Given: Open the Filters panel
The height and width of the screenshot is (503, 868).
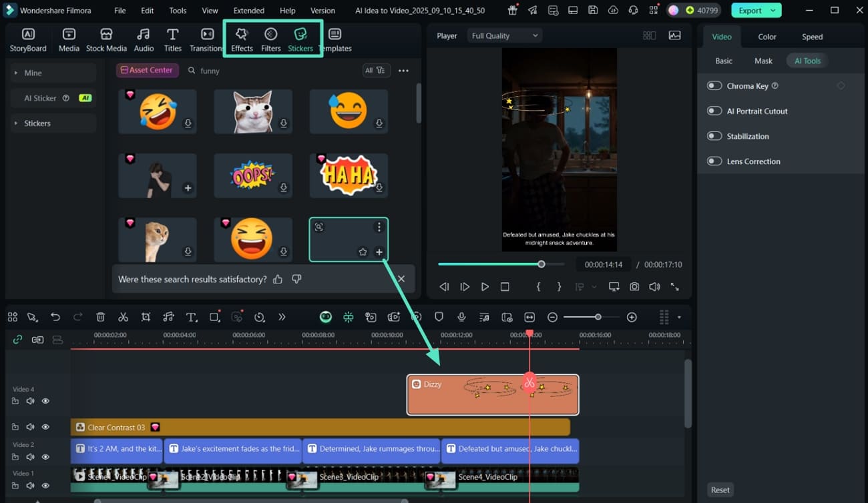Looking at the screenshot, I should pyautogui.click(x=270, y=39).
